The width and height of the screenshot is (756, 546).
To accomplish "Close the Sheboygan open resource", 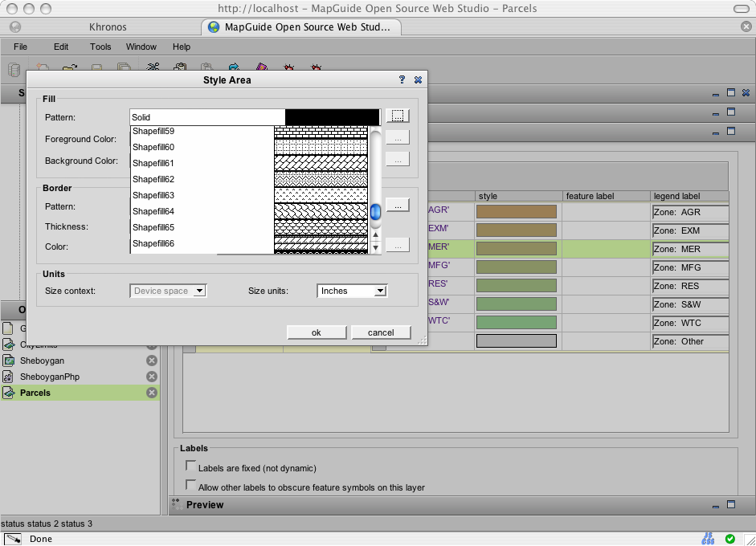I will 152,361.
